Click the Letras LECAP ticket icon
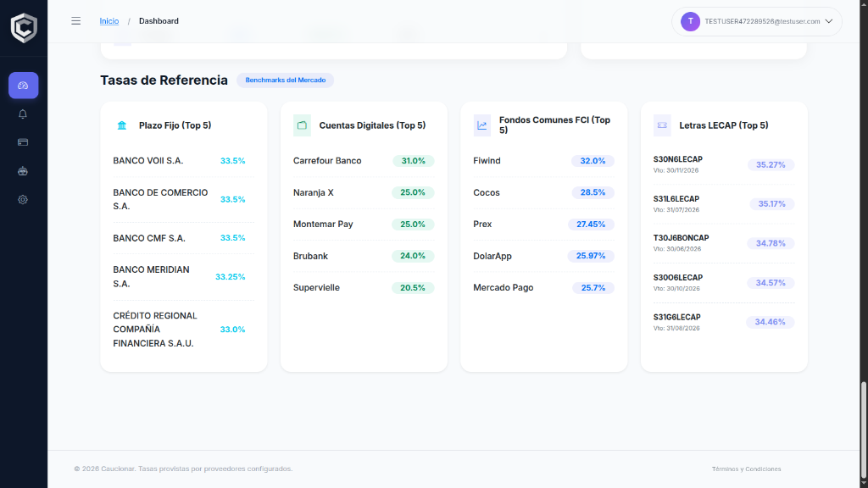The width and height of the screenshot is (868, 488). pyautogui.click(x=662, y=125)
